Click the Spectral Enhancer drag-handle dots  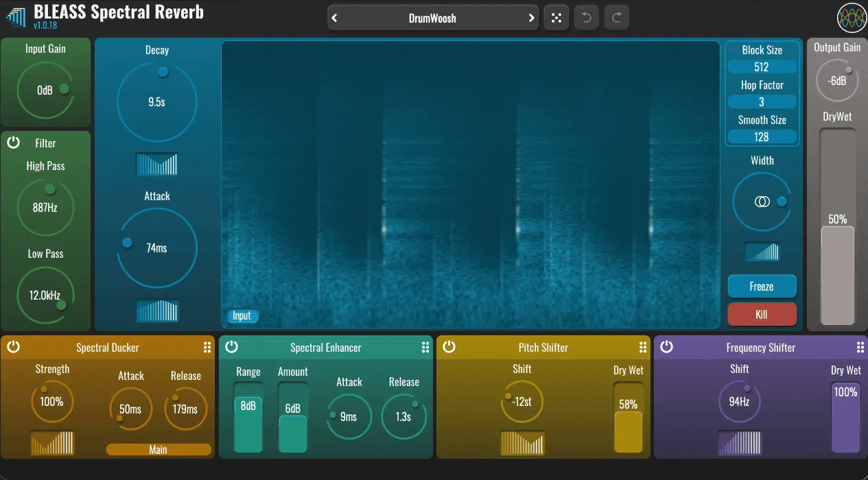(x=425, y=348)
